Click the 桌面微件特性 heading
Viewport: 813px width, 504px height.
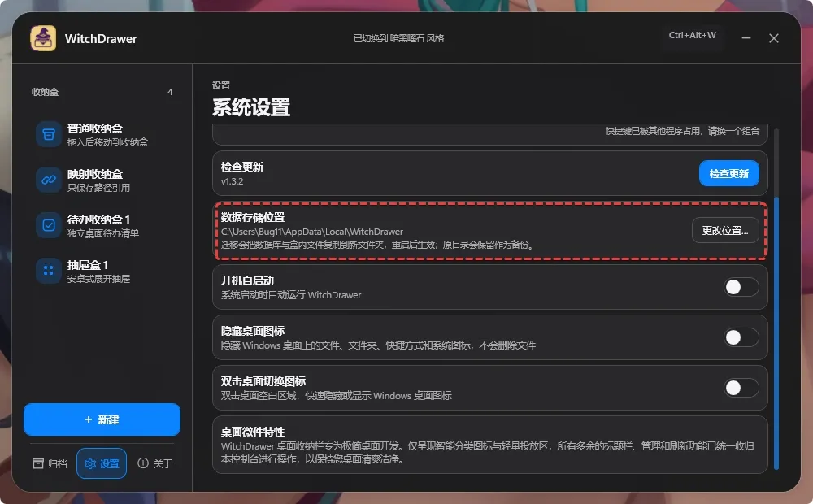[253, 432]
